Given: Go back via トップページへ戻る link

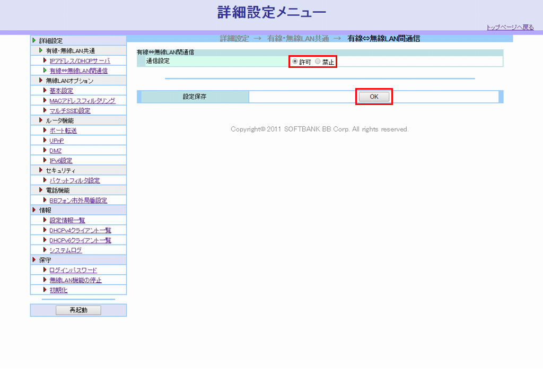Looking at the screenshot, I should click(510, 28).
